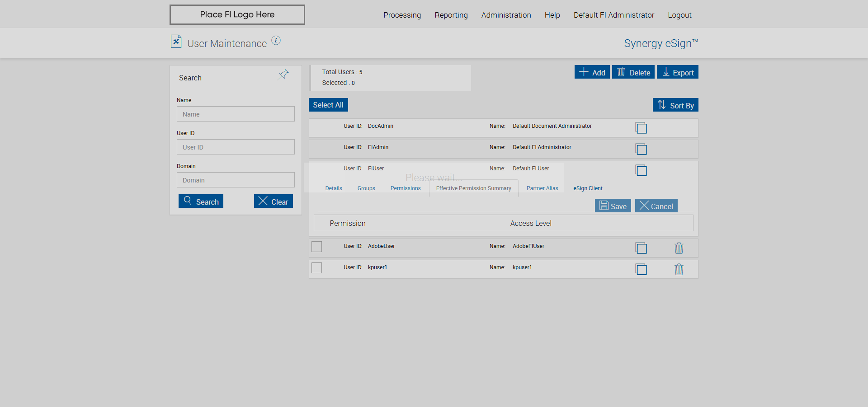Switch to the eSign Client tab
The image size is (868, 407).
click(x=588, y=188)
